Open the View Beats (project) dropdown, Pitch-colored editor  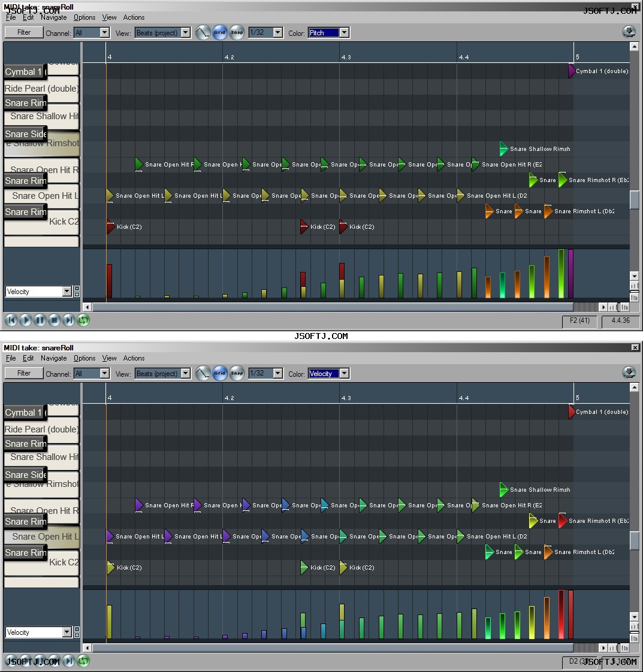click(x=162, y=32)
